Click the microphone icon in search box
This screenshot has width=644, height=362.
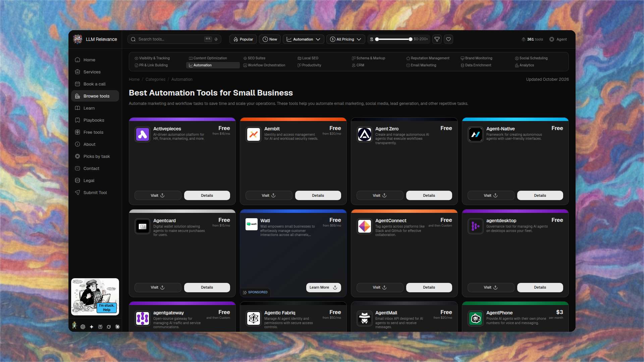click(x=216, y=39)
